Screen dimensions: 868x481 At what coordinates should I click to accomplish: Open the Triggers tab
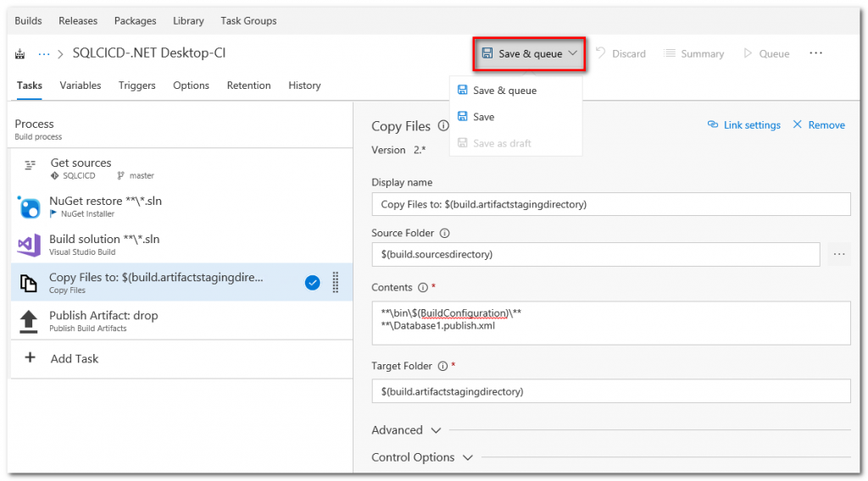coord(136,86)
